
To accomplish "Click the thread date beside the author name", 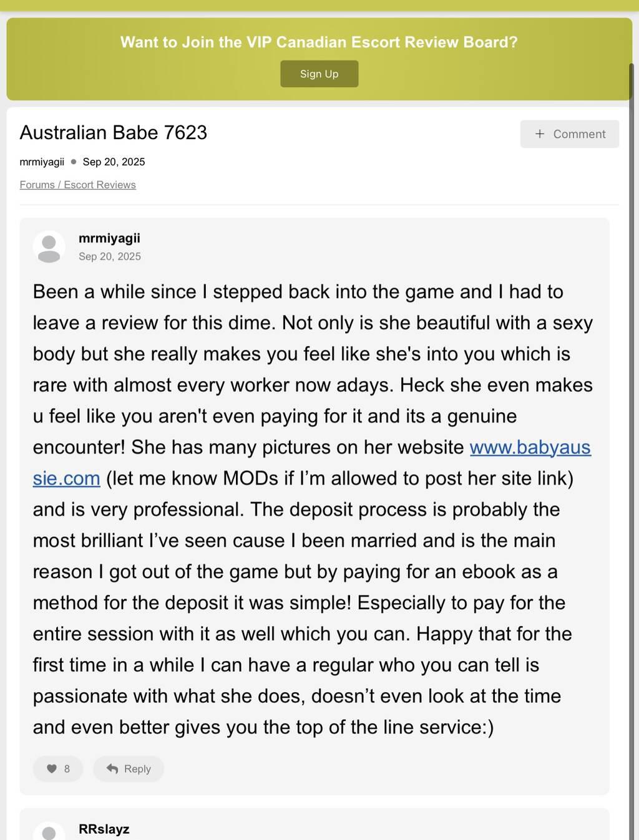I will pyautogui.click(x=114, y=162).
